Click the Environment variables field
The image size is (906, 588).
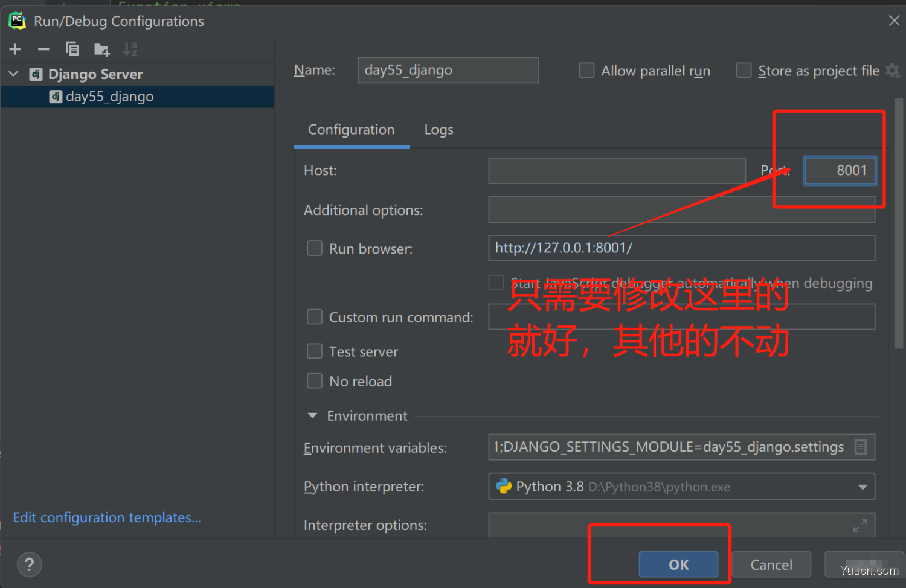coord(681,447)
